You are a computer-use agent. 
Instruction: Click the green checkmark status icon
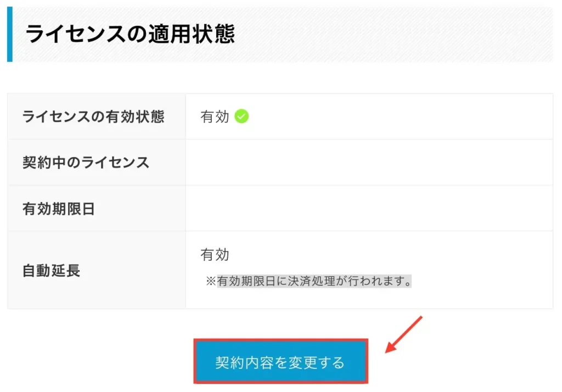coord(241,116)
